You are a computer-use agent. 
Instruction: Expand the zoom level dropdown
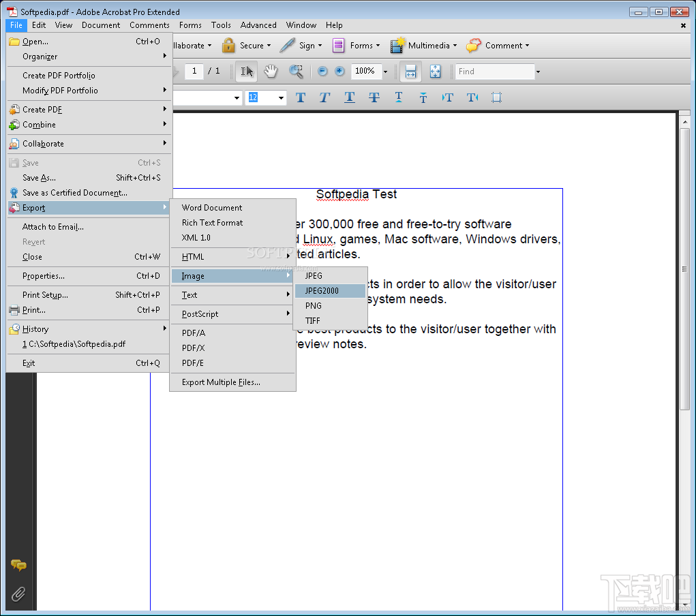[385, 71]
